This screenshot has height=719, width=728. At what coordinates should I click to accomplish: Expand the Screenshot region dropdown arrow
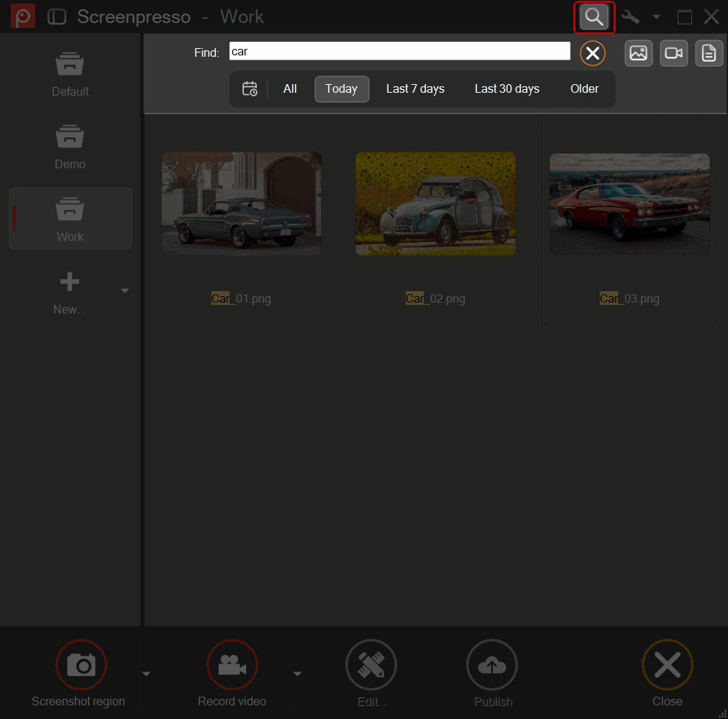pos(146,674)
